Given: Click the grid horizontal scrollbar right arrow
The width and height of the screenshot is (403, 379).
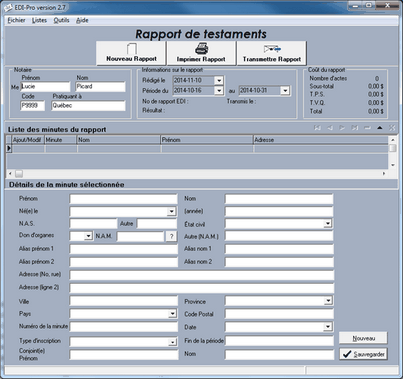Looking at the screenshot, I should pyautogui.click(x=384, y=173).
